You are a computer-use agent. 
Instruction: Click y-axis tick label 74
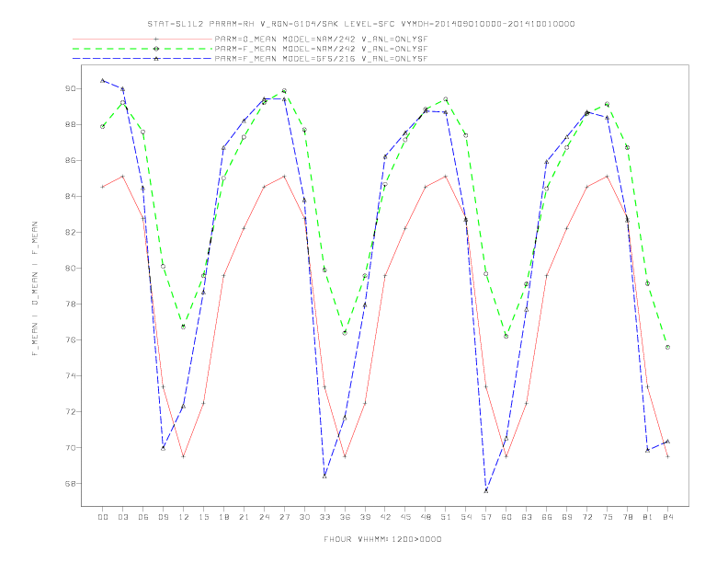click(x=71, y=376)
